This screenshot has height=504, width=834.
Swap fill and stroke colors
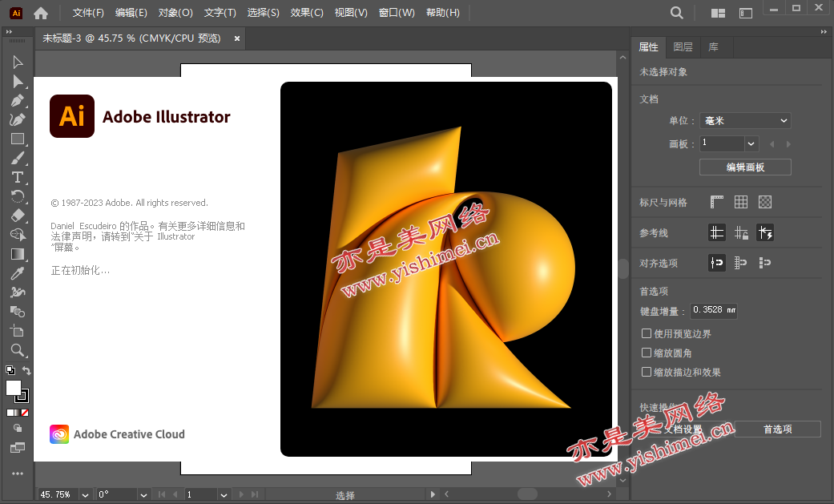point(26,370)
